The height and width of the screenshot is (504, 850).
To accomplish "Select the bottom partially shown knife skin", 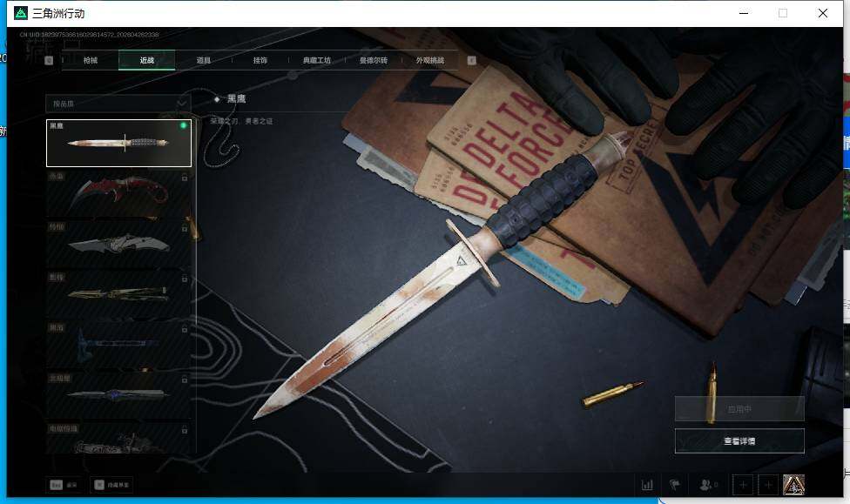I will coord(118,438).
